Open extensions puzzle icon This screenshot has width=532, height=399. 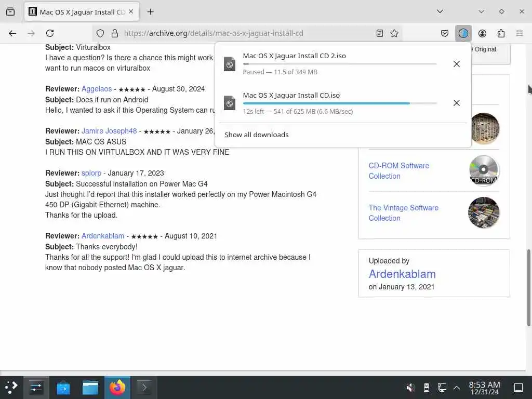[x=501, y=33]
